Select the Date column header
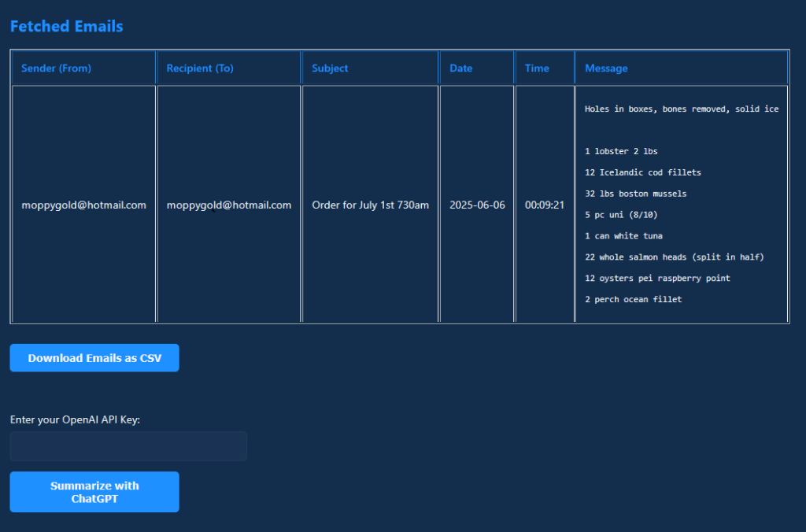This screenshot has width=806, height=532. (x=461, y=68)
